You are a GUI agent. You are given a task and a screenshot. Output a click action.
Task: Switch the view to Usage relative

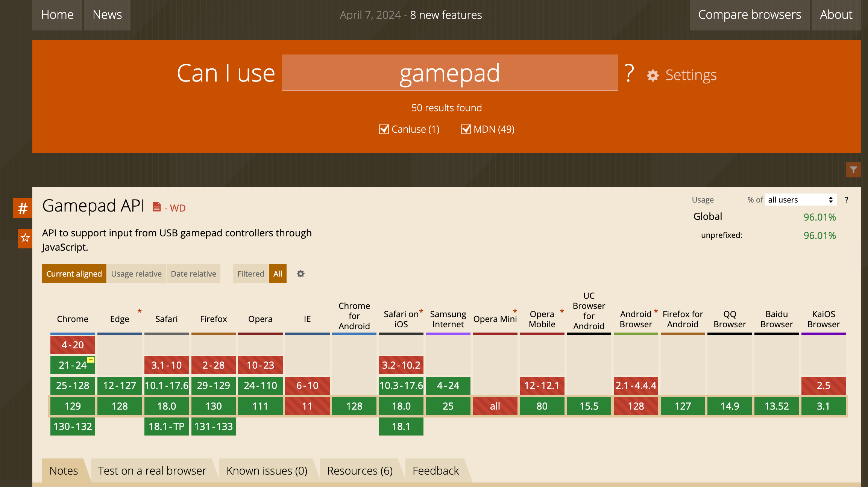(x=136, y=274)
